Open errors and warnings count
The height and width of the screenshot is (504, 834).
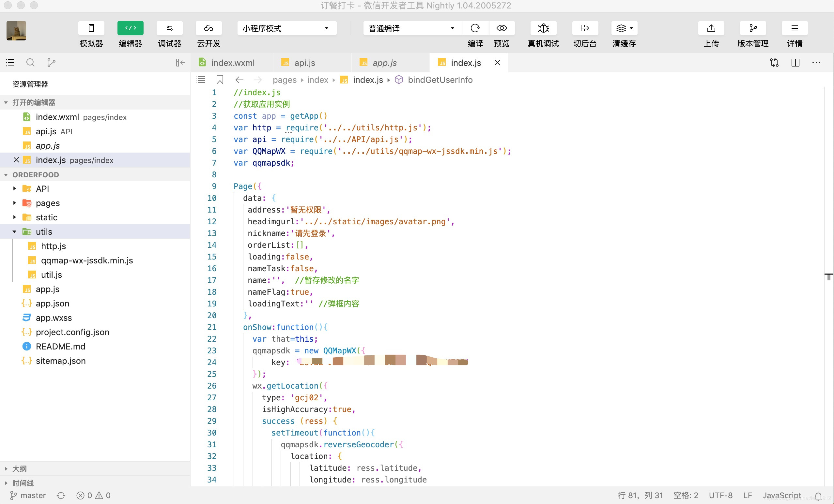[93, 496]
